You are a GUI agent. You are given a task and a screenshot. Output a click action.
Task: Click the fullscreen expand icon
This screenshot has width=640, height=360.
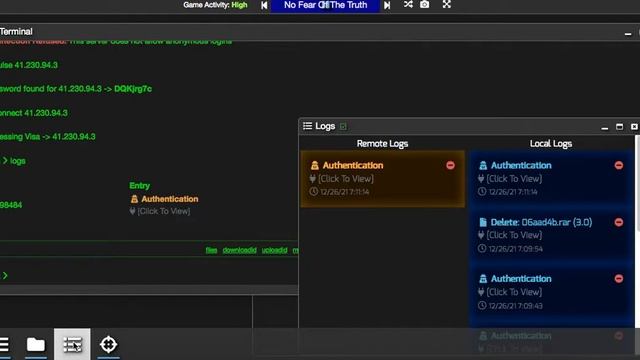click(447, 4)
